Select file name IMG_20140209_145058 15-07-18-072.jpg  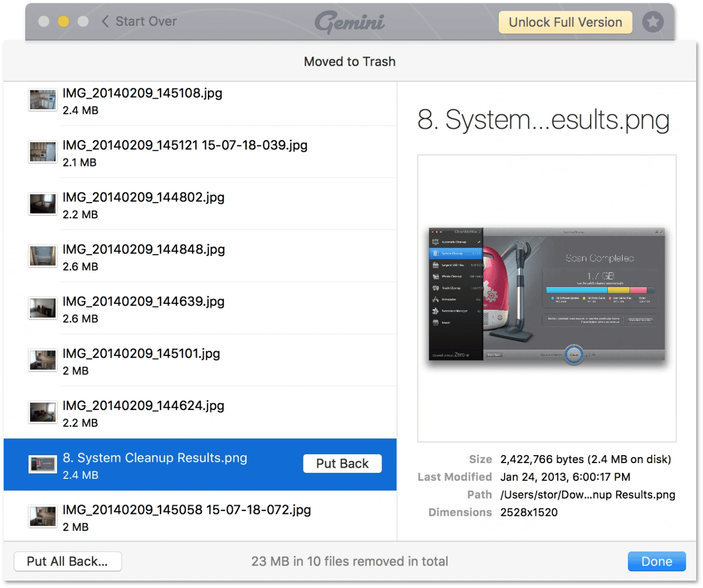click(x=187, y=509)
